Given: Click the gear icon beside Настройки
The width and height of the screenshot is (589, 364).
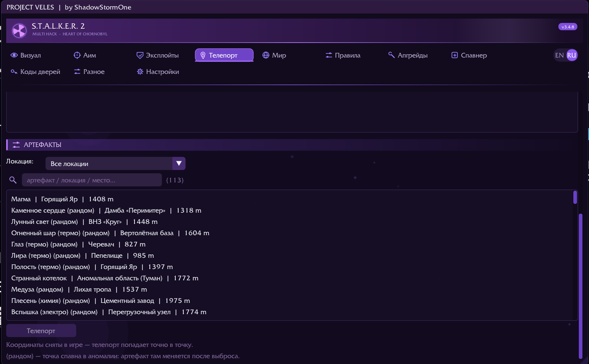Looking at the screenshot, I should point(140,72).
